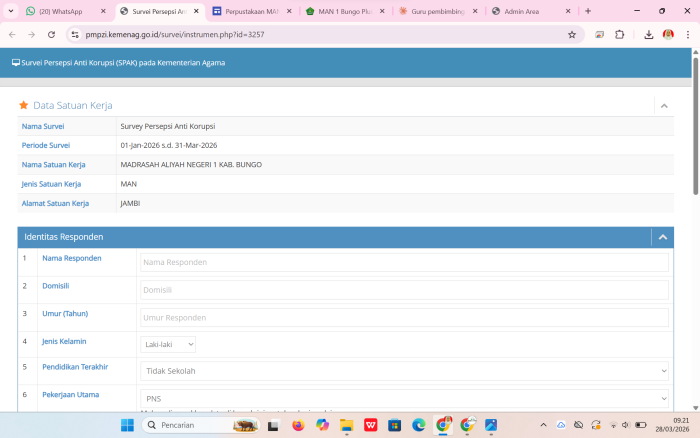Switch to the Admin Area tab

pos(530,11)
